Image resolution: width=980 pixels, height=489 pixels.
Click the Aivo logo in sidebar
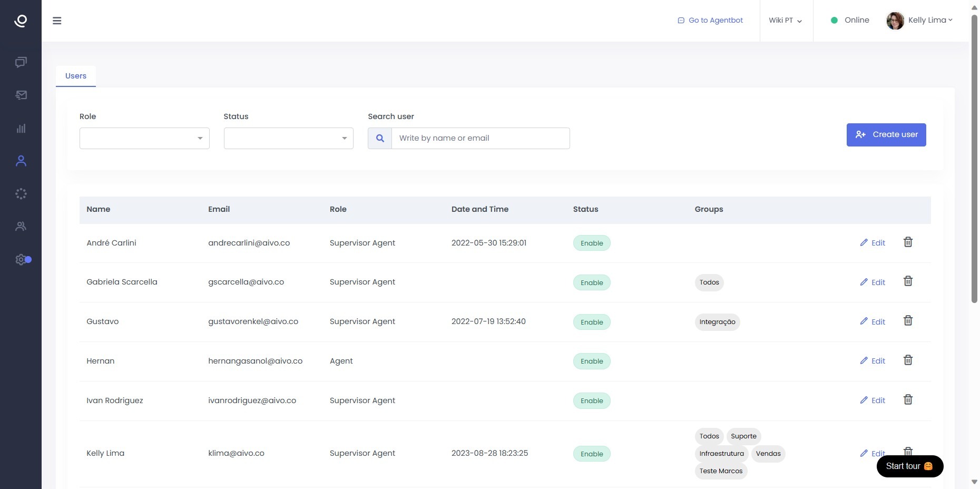(x=21, y=21)
